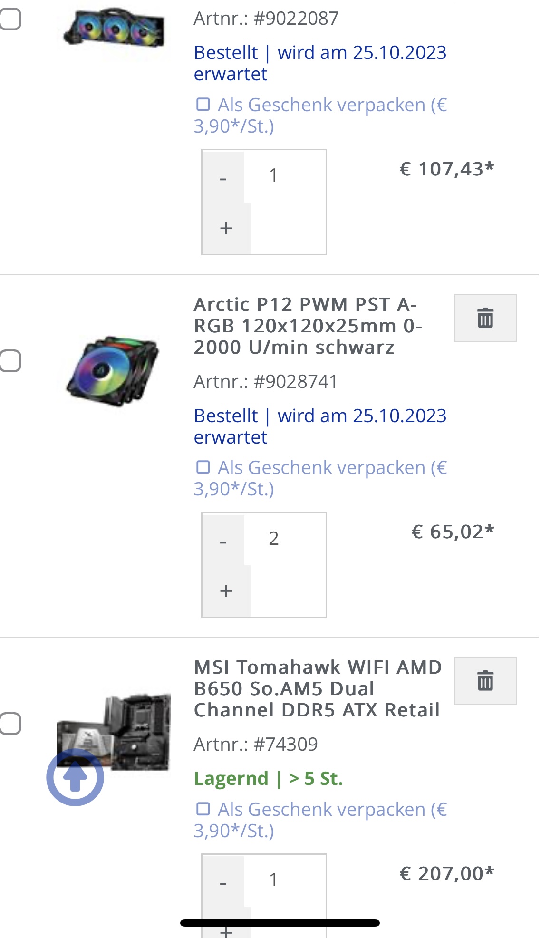Viewport: 560px width, 938px height.
Task: Select the checkbox next to MSI Tomahawk motherboard
Action: tap(10, 723)
